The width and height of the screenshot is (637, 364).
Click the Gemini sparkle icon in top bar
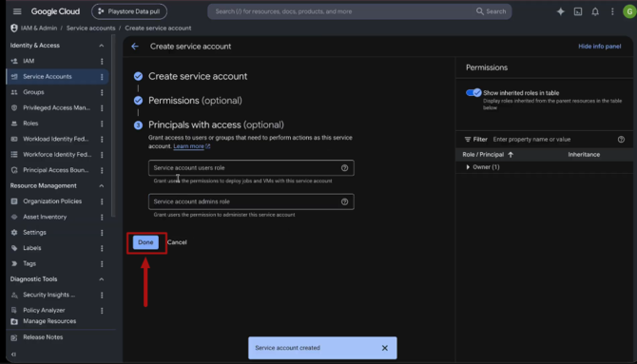(x=561, y=11)
